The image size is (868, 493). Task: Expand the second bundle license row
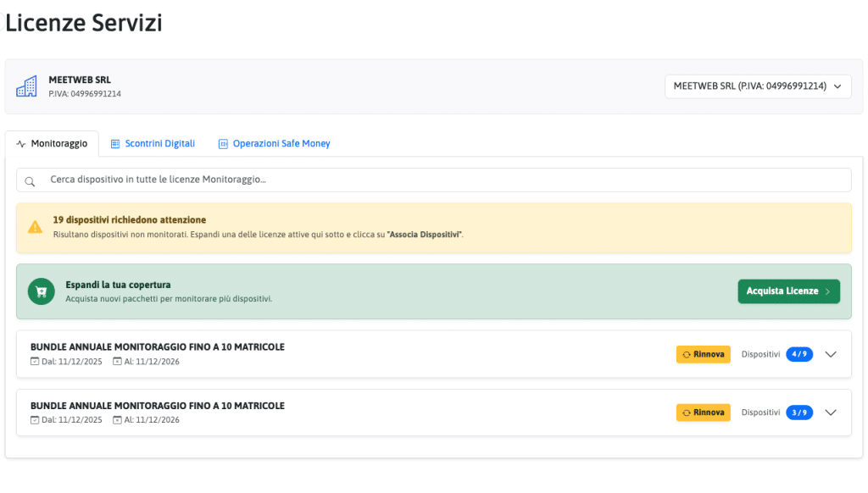831,413
